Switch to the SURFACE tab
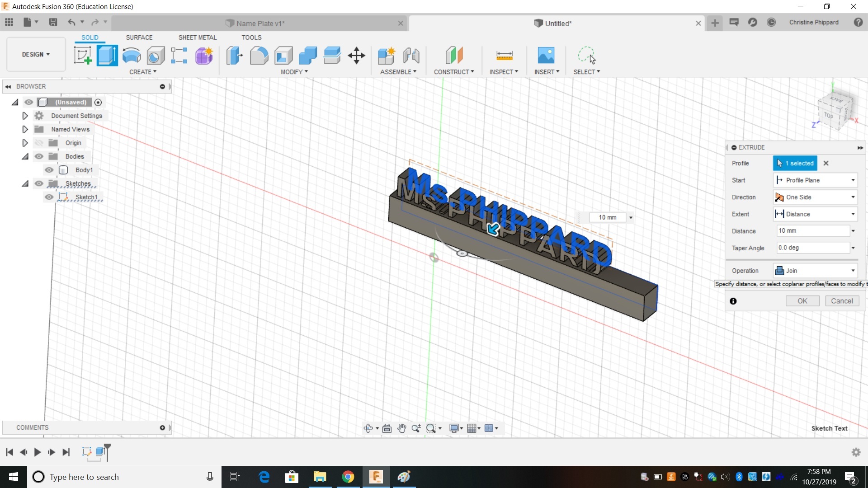 click(x=139, y=38)
